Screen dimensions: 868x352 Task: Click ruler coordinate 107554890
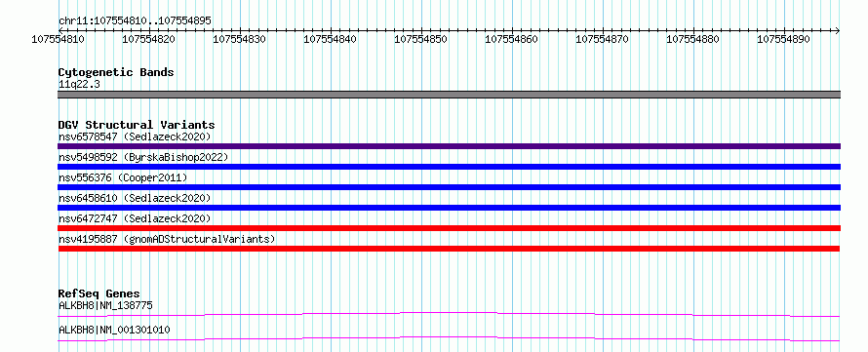(x=784, y=39)
